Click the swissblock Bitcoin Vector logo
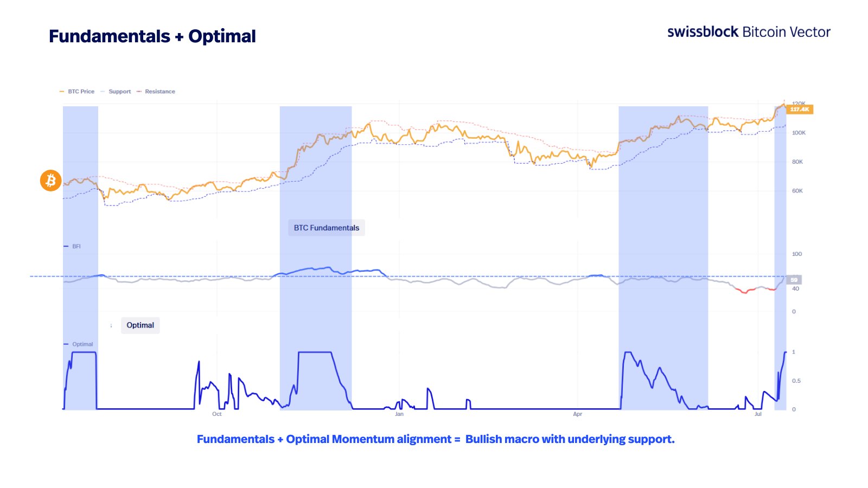 (x=748, y=32)
